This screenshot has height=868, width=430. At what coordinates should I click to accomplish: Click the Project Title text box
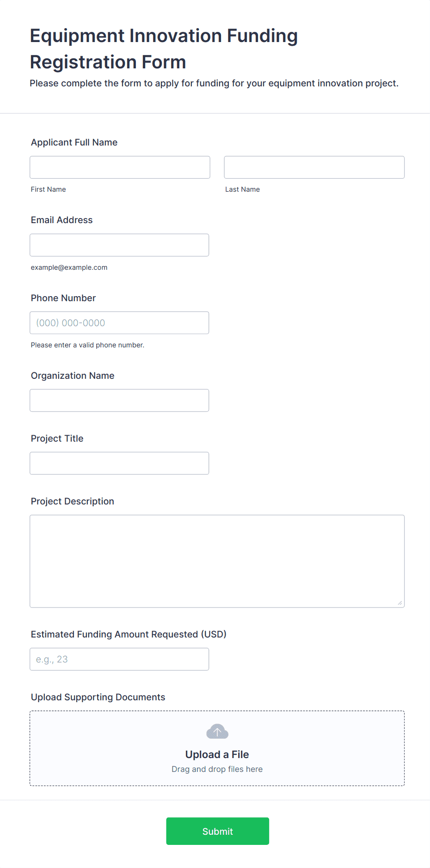coord(119,463)
